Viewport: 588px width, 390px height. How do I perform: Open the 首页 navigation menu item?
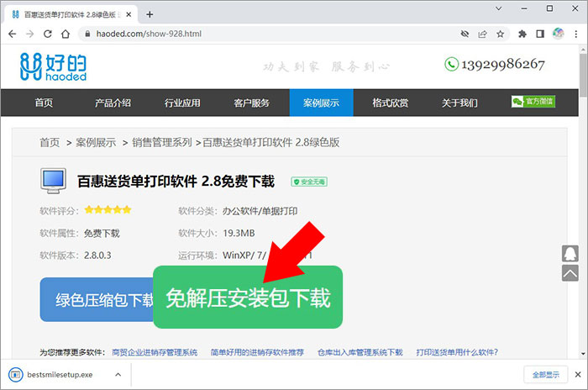click(44, 103)
